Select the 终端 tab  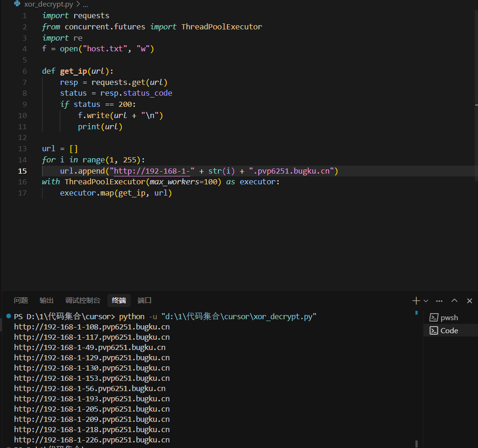pos(119,301)
